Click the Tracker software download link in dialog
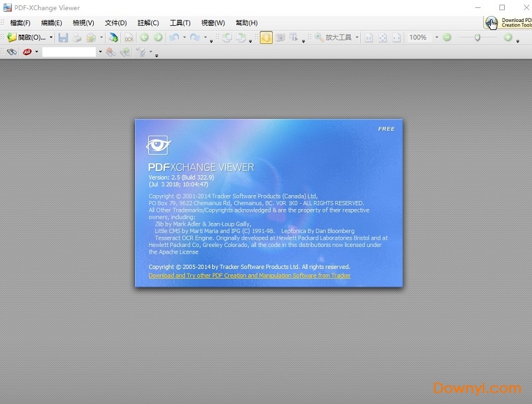532x404 pixels. point(248,275)
